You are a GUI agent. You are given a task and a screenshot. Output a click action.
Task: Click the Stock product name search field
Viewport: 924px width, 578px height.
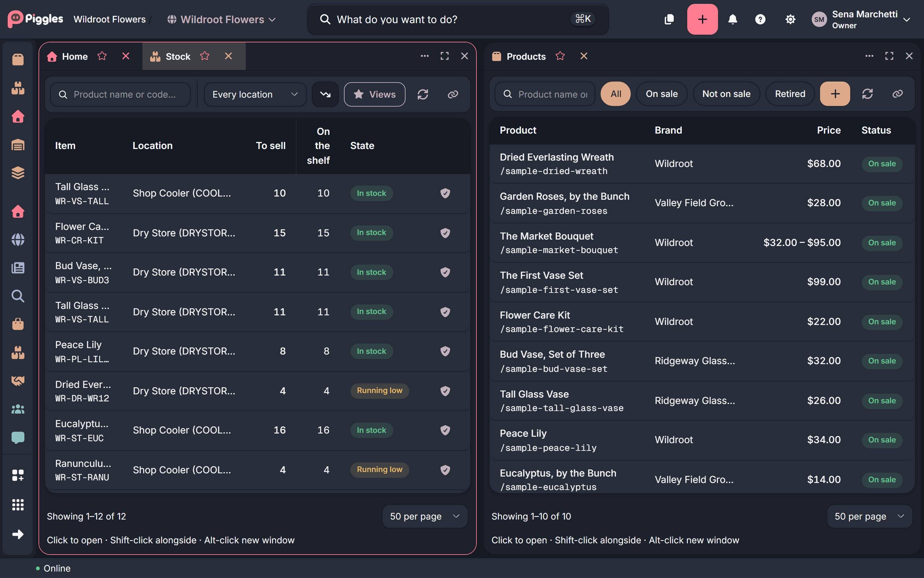[120, 94]
